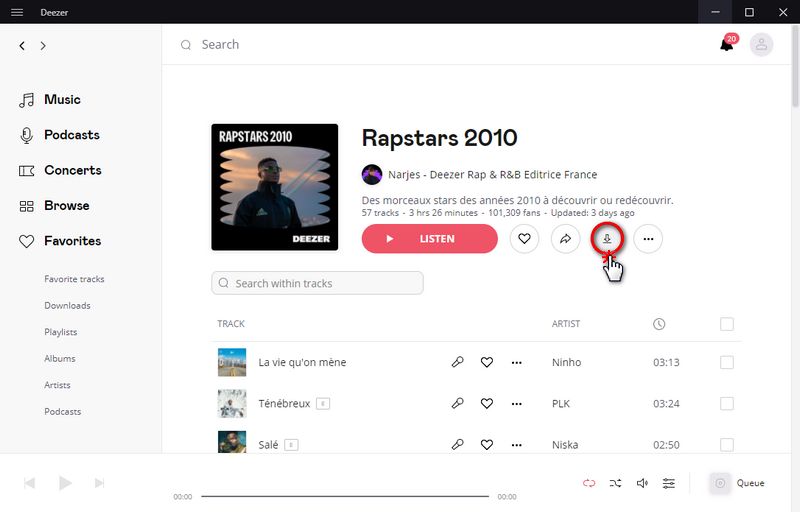Select checkbox for La vie qu'on mène
The height and width of the screenshot is (512, 800).
tap(727, 362)
